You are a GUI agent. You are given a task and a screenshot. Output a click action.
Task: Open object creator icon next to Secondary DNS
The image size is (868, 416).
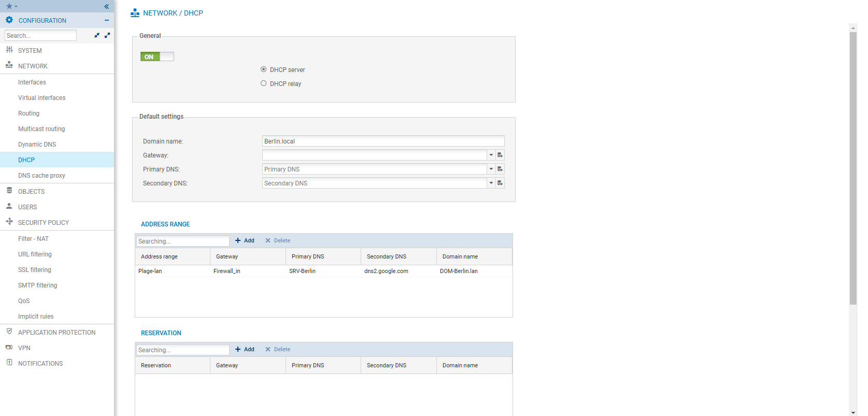[500, 183]
